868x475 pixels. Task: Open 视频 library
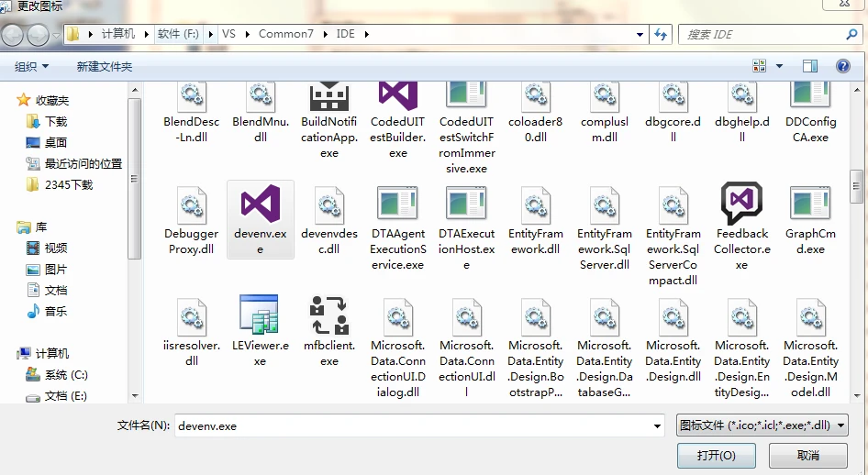55,248
